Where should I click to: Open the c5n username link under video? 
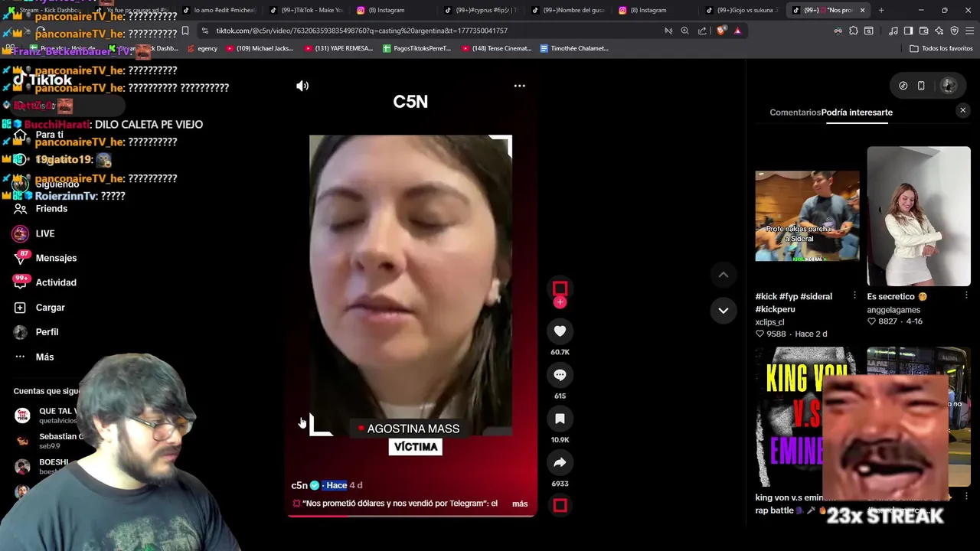point(299,485)
